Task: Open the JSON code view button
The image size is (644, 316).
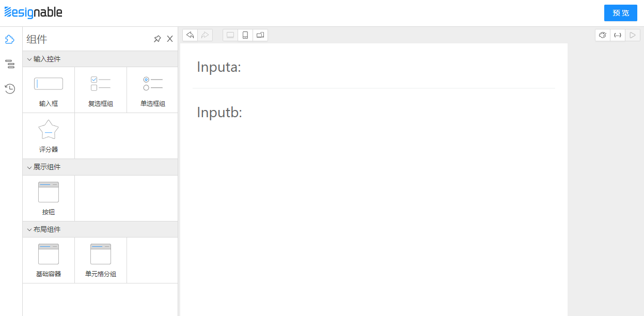Action: click(618, 35)
